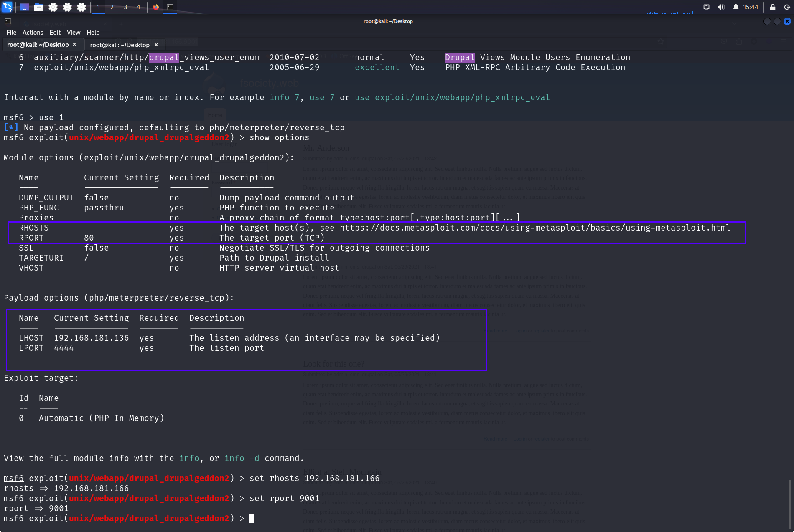
Task: Lock the screen with the padlock icon
Action: (773, 7)
